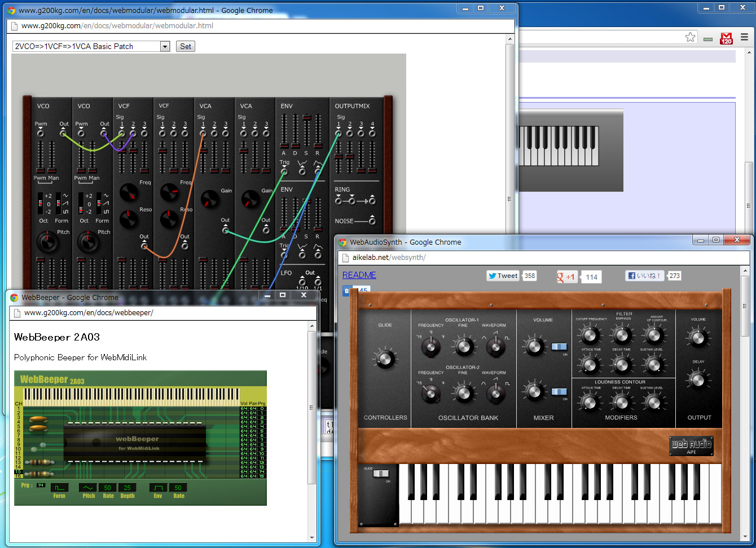Click WebBeeper window scroll down arrow
756x548 pixels.
pyautogui.click(x=312, y=538)
